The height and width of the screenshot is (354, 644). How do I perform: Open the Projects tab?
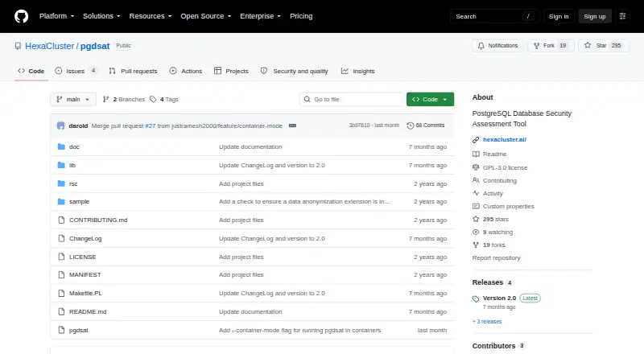[231, 71]
